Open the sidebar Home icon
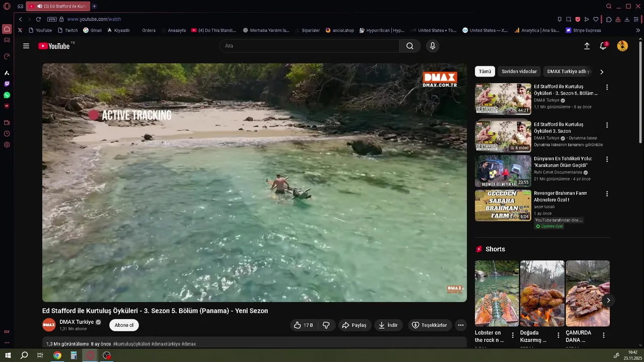The height and width of the screenshot is (362, 644). pos(7,29)
